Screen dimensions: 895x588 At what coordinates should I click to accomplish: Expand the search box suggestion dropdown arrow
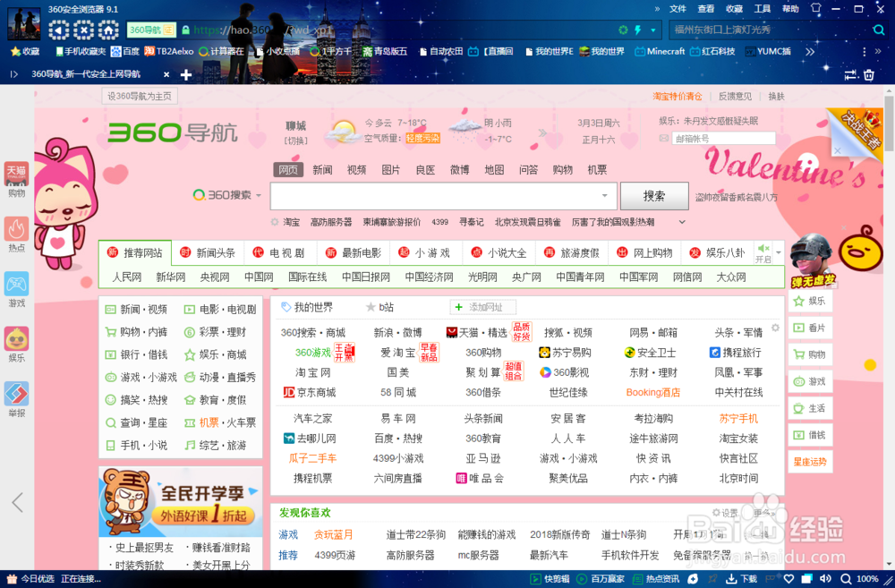pyautogui.click(x=604, y=196)
